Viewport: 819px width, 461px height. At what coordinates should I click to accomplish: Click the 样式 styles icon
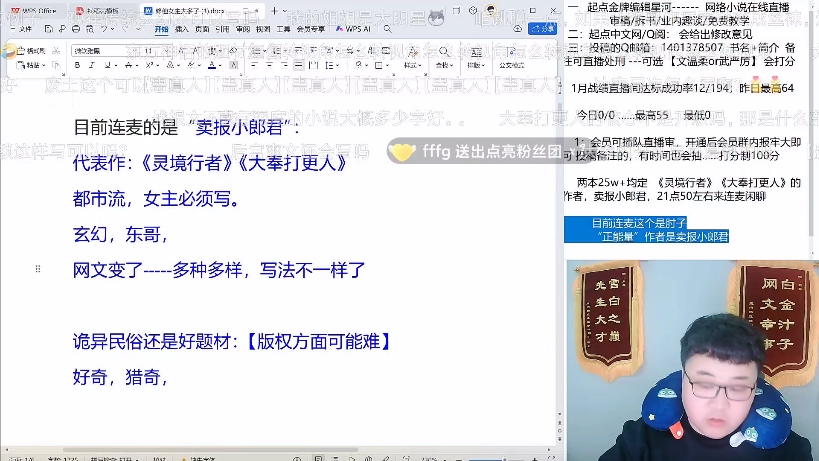tap(413, 52)
